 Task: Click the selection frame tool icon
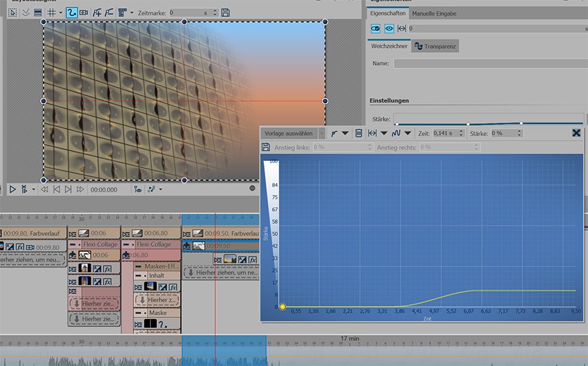[11, 12]
